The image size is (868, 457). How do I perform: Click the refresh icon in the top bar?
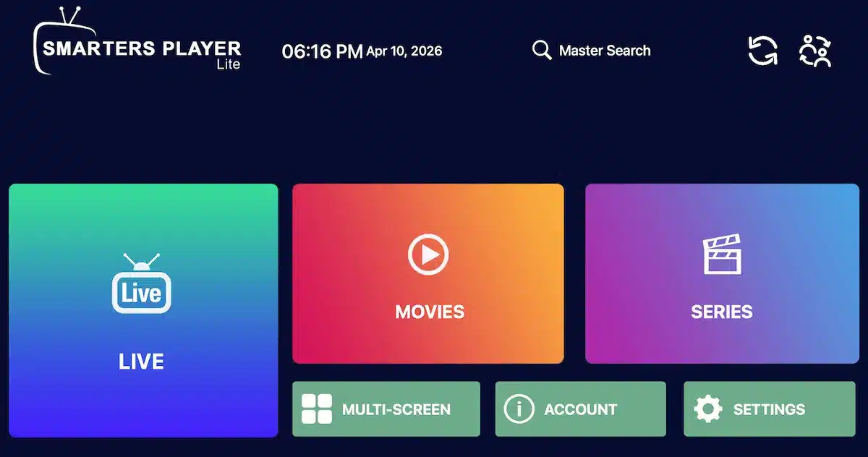[762, 51]
